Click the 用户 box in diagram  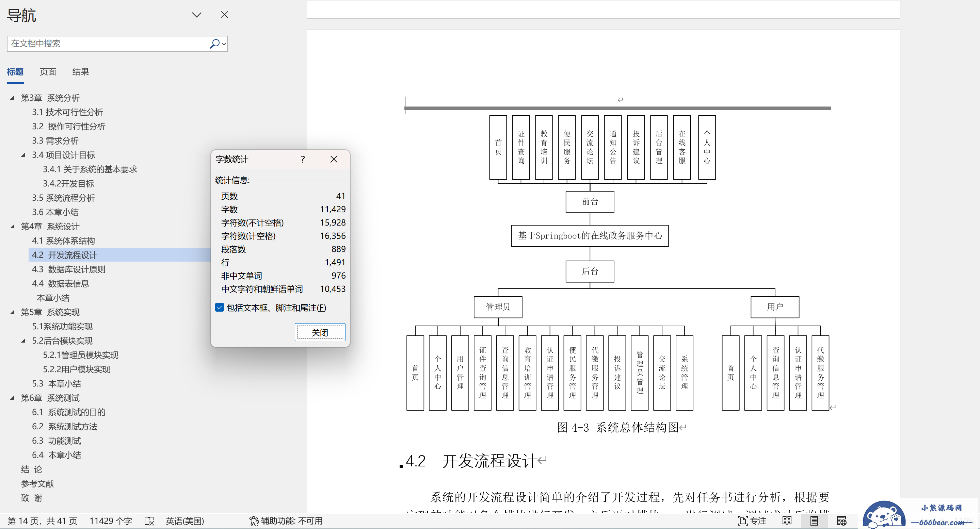tap(774, 307)
